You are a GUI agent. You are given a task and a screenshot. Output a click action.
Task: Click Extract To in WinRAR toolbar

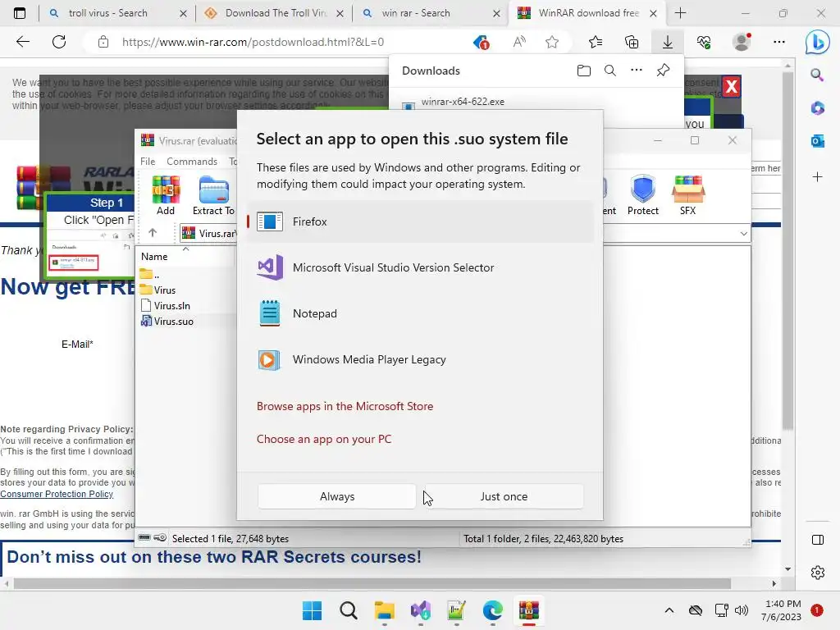[214, 195]
